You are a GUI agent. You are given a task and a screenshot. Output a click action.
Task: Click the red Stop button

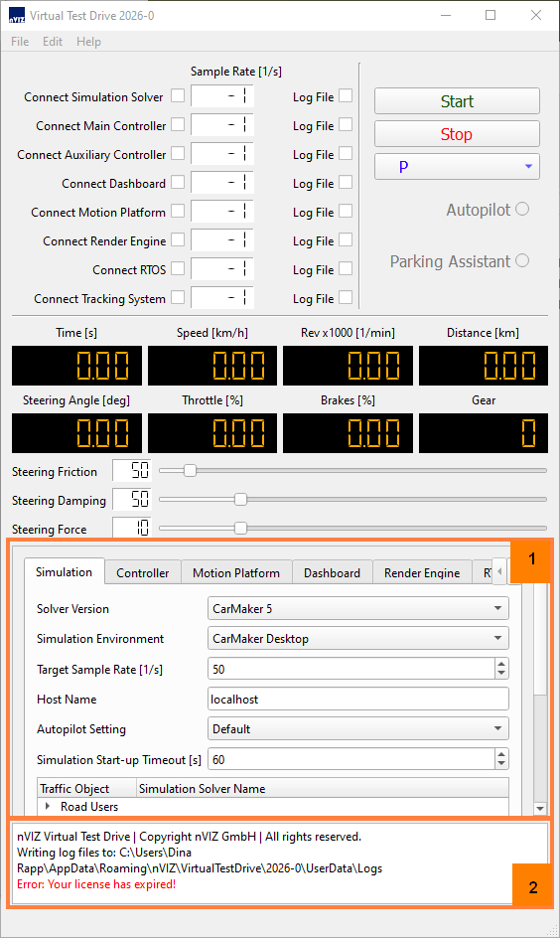coord(457,134)
